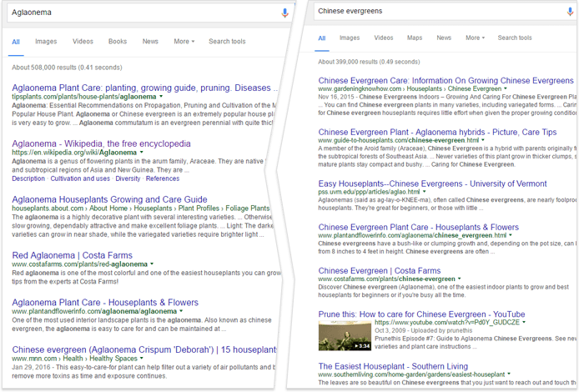Open Cultivation and uses sitelink
Viewport: 579px width, 392px height.
(80, 178)
